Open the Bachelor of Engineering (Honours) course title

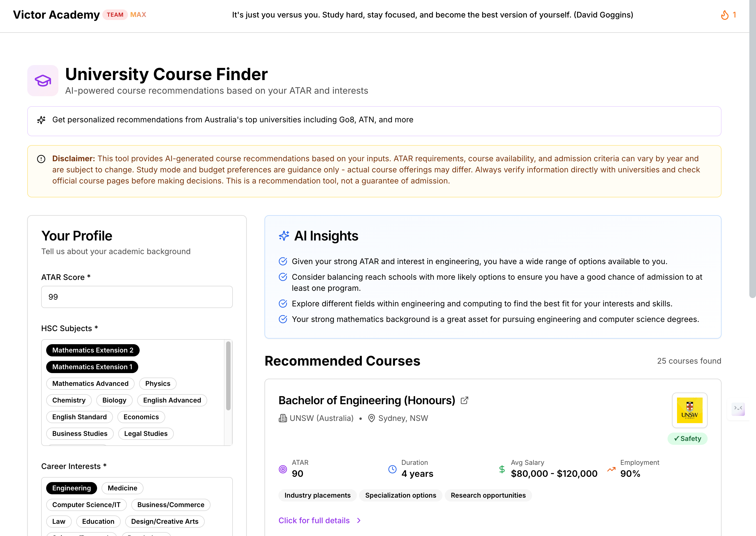coord(367,400)
